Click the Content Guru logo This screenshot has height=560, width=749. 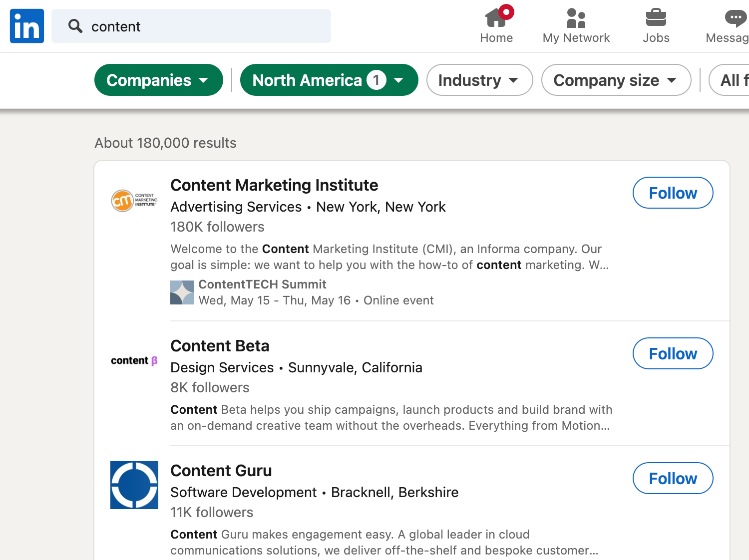(x=134, y=485)
